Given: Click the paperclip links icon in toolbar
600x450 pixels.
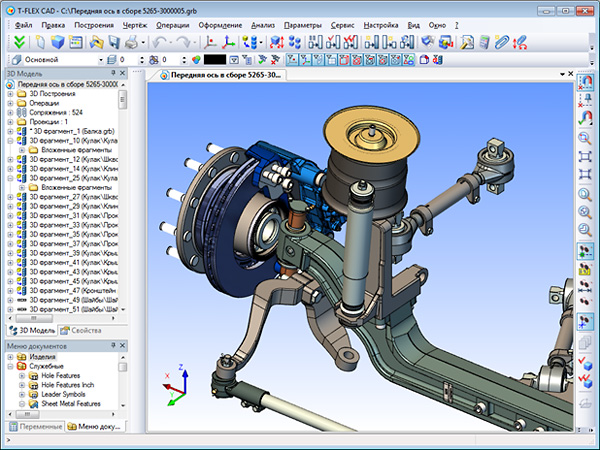Looking at the screenshot, I should [x=502, y=42].
